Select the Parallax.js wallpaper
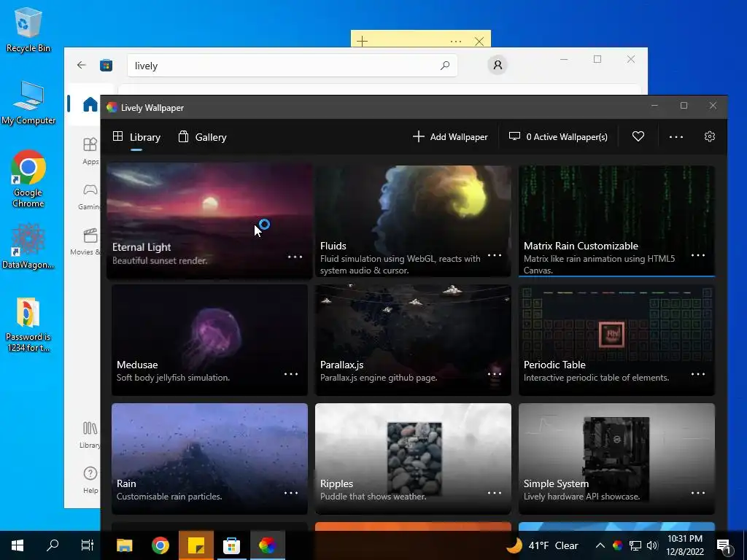 [413, 340]
